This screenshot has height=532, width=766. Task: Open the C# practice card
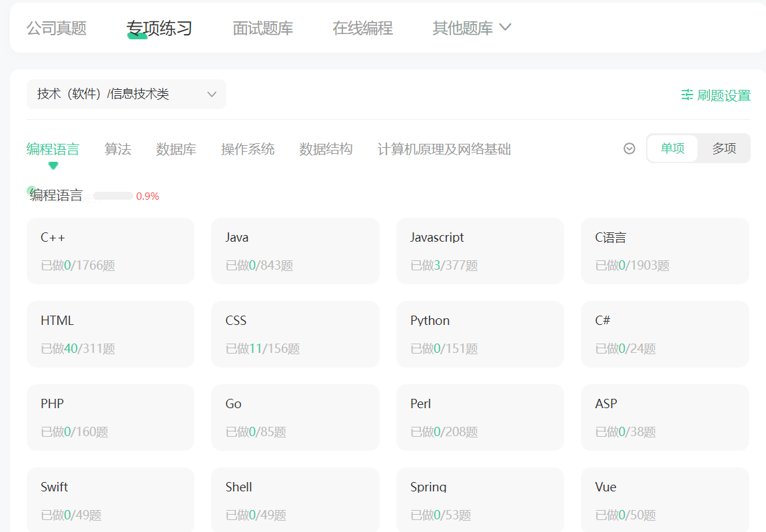coord(665,334)
